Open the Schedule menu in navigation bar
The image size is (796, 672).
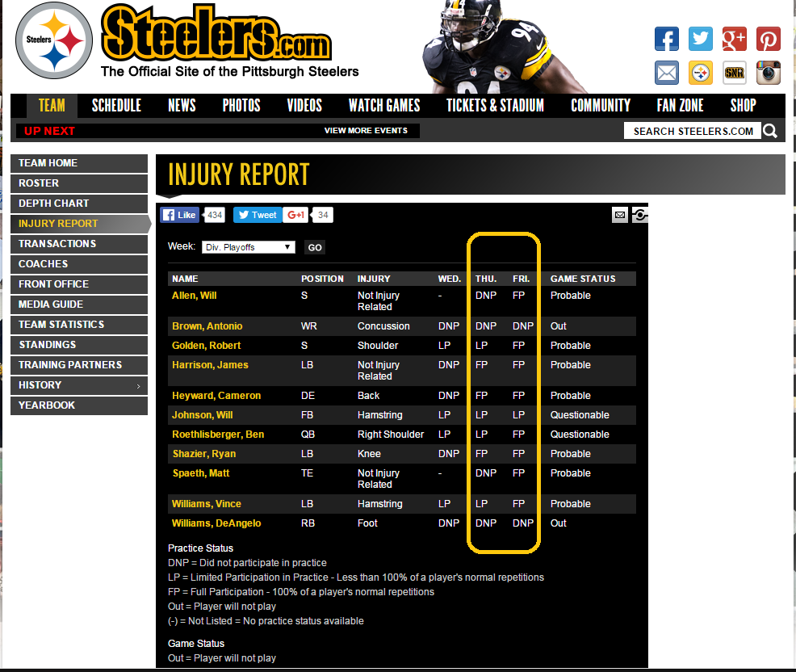[116, 105]
